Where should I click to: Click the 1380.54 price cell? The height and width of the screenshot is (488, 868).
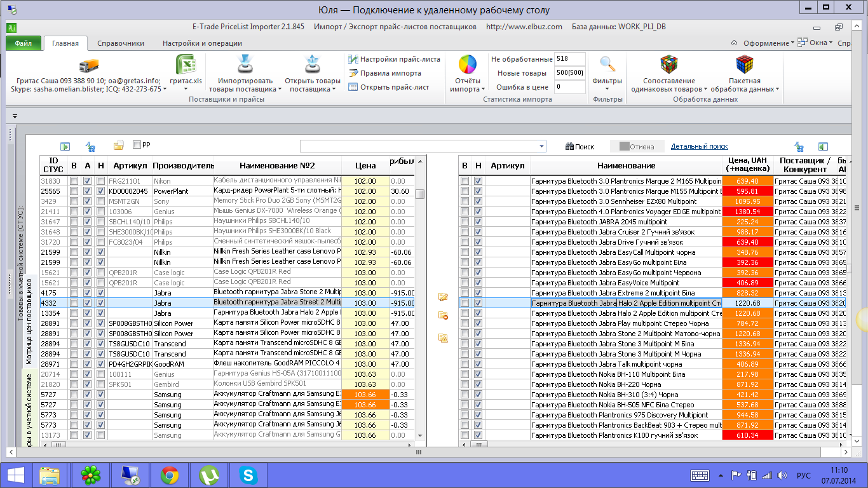click(x=747, y=212)
